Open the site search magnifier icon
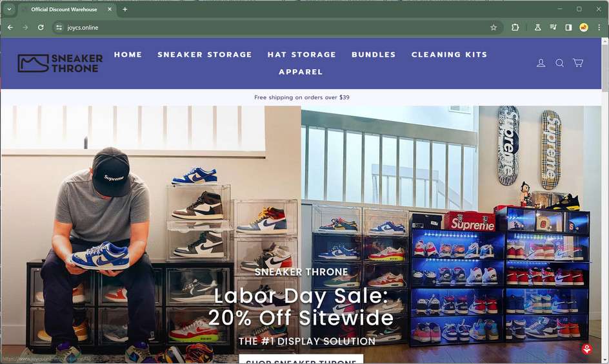The height and width of the screenshot is (364, 609). click(559, 63)
